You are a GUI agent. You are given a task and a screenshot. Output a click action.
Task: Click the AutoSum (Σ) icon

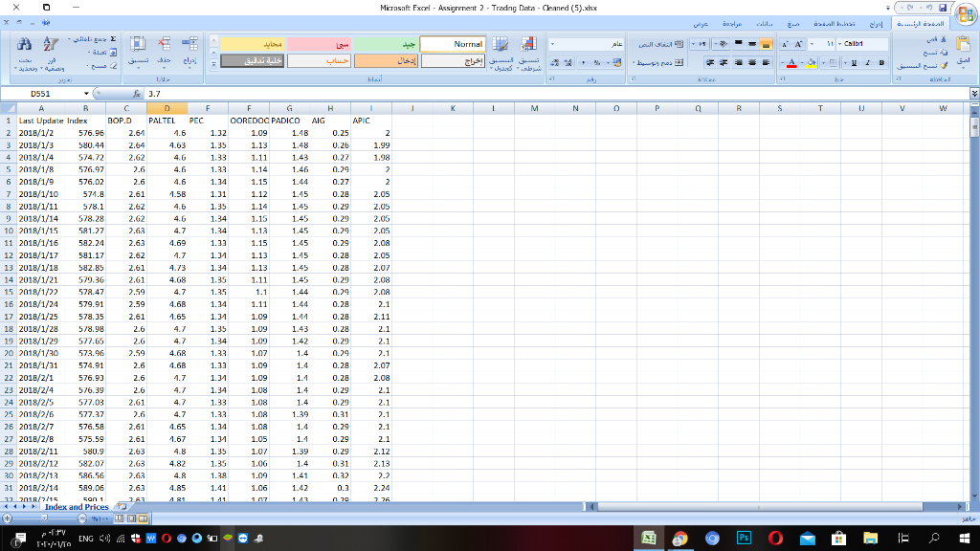(112, 37)
